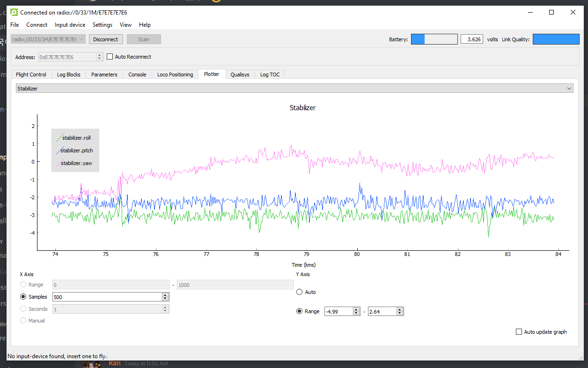Screen dimensions: 588x368
Task: Click the stabilizer.roll legend entry
Action: (76, 138)
